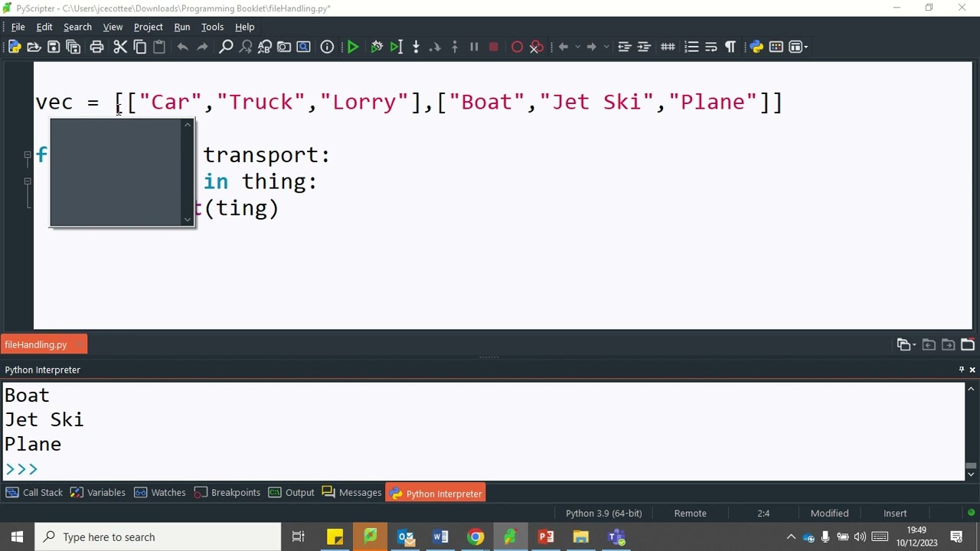Toggle word wrap in the editor
980x551 pixels.
pos(710,47)
